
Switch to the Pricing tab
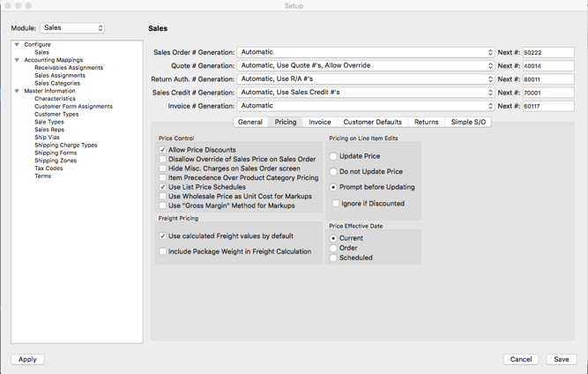coord(286,122)
